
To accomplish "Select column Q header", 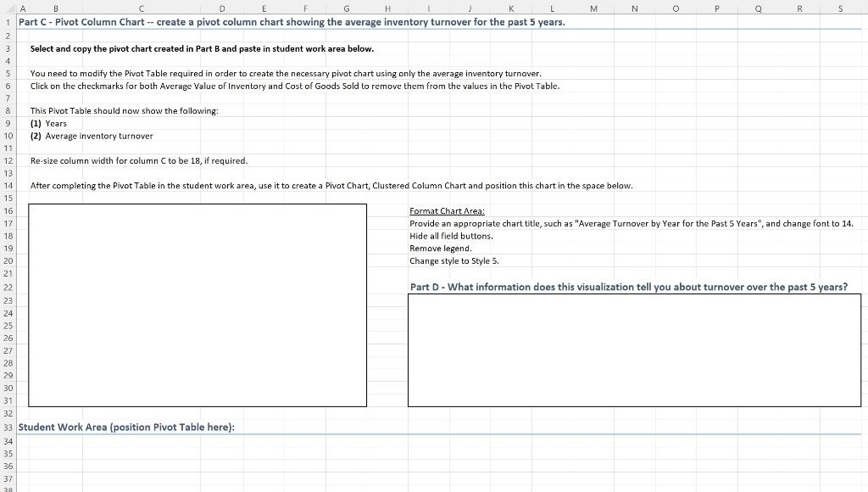I will click(759, 8).
